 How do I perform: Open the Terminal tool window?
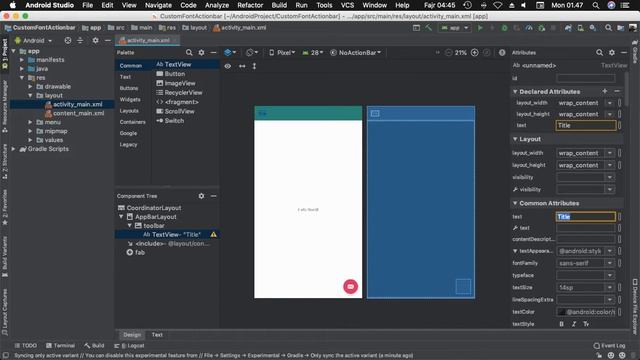click(x=60, y=346)
